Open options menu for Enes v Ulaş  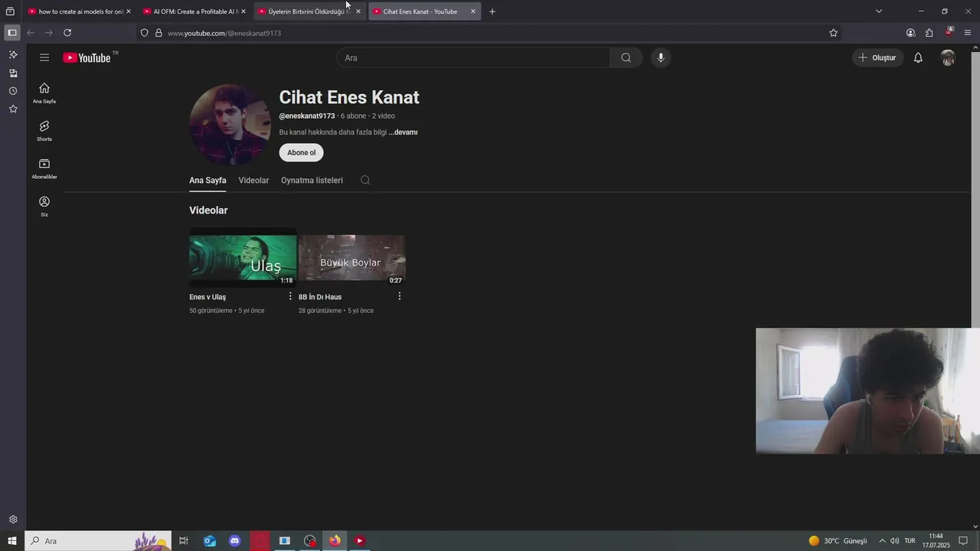(290, 296)
